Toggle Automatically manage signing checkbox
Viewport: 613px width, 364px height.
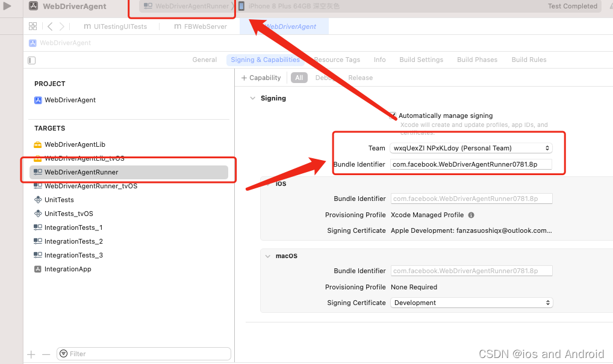[393, 116]
